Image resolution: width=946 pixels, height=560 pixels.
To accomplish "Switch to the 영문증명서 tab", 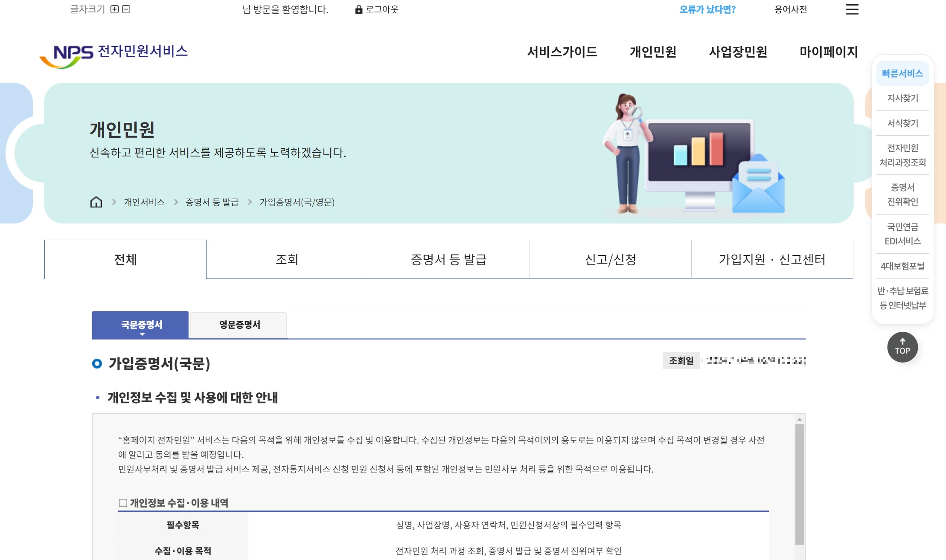I will [x=239, y=325].
